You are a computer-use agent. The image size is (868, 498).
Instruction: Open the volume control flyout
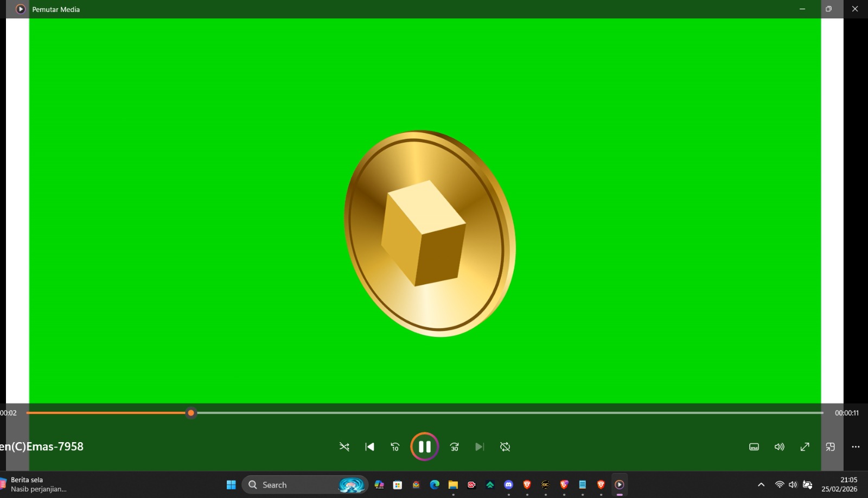(x=779, y=446)
